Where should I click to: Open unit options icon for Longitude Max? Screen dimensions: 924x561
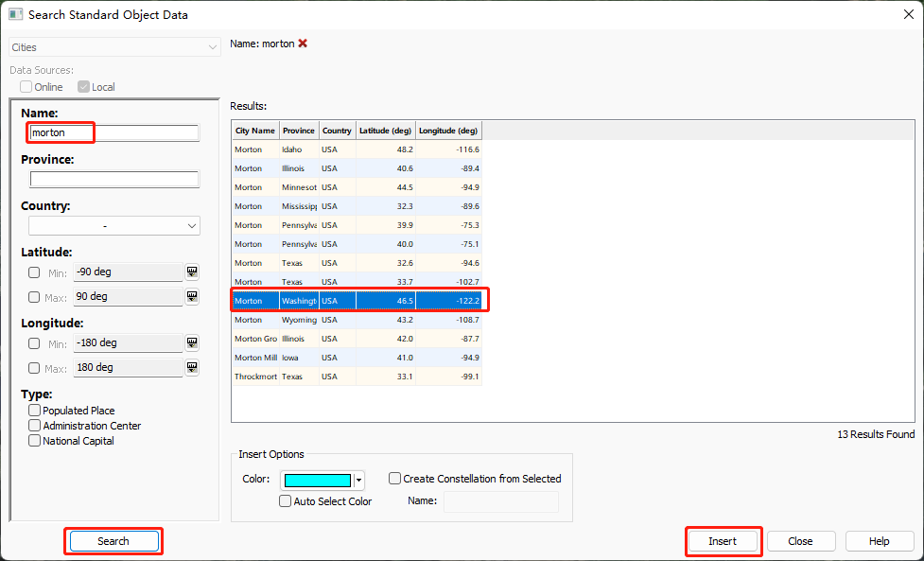click(192, 367)
